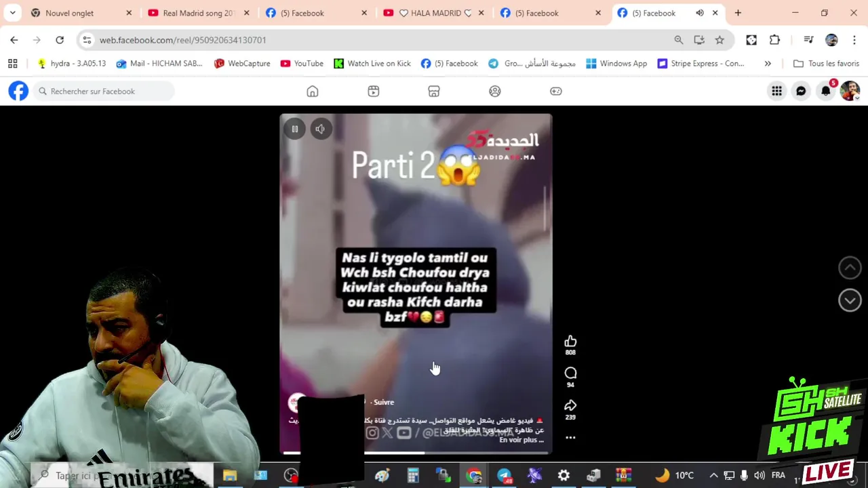868x488 pixels.
Task: Install app icon in address bar
Action: click(699, 40)
